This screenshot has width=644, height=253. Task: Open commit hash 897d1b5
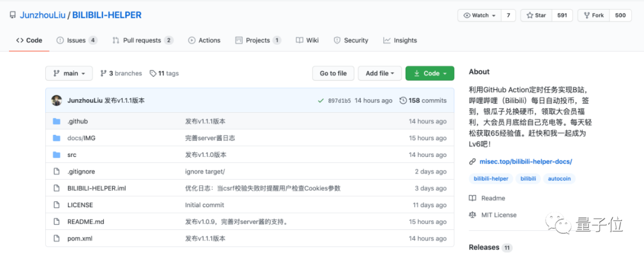[x=340, y=101]
